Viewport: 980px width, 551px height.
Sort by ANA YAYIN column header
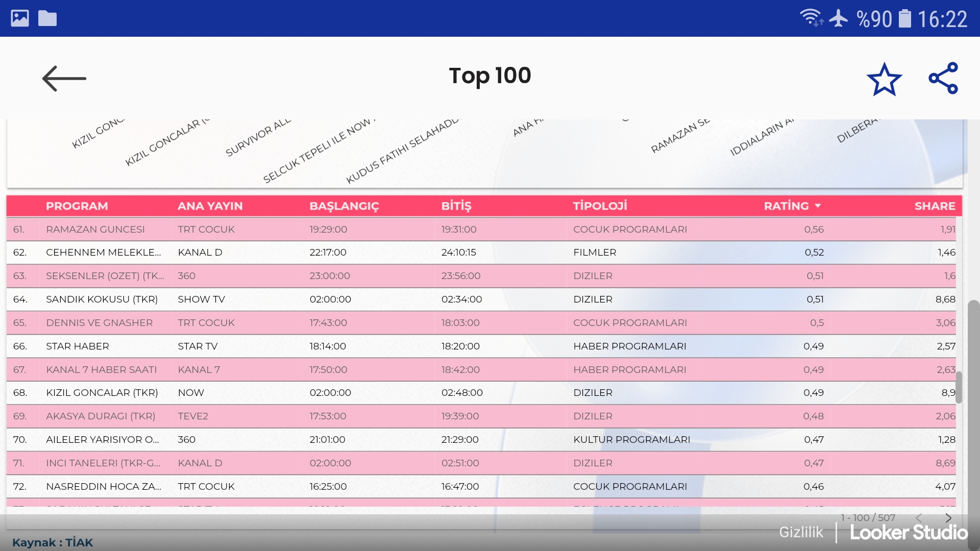pos(210,206)
